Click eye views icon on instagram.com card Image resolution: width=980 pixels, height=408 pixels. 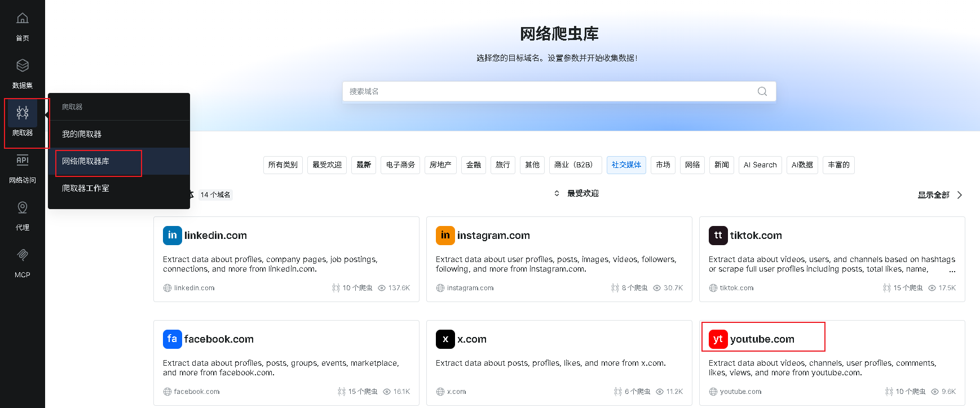[x=657, y=288]
